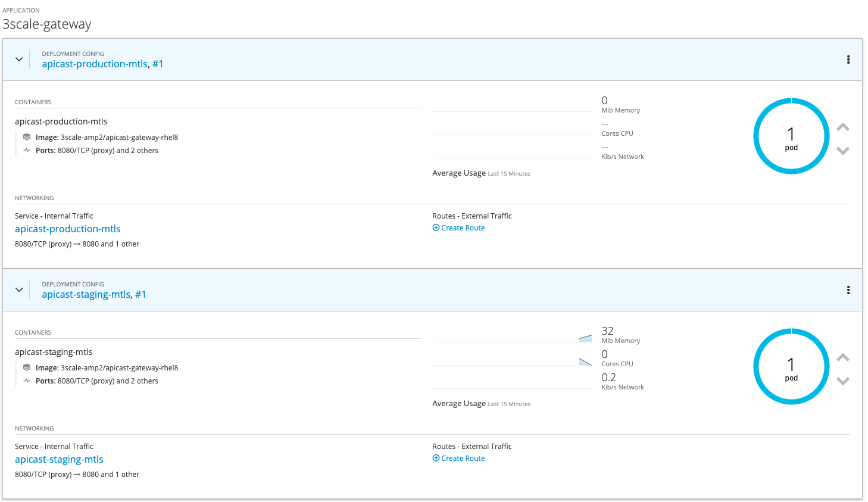
Task: Scale up apicast-production-mtls pod count
Action: pos(842,127)
